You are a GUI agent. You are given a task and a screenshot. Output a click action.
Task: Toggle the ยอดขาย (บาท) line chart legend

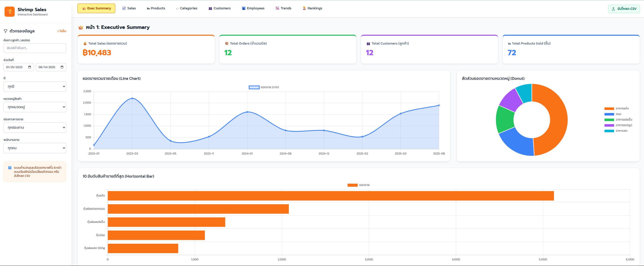click(264, 87)
